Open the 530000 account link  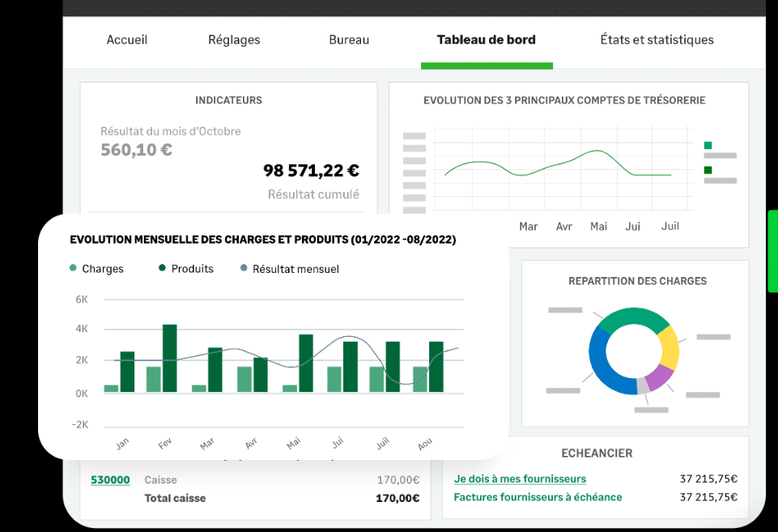110,480
